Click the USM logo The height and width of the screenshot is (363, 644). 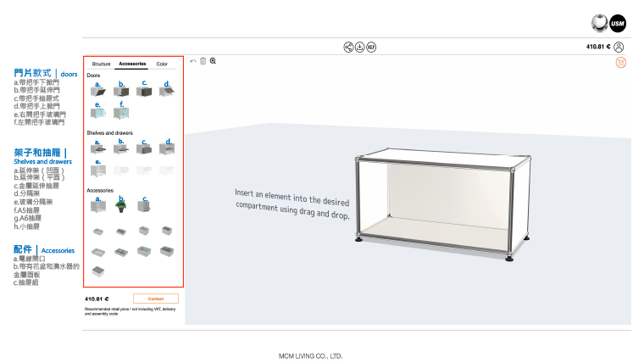(617, 22)
